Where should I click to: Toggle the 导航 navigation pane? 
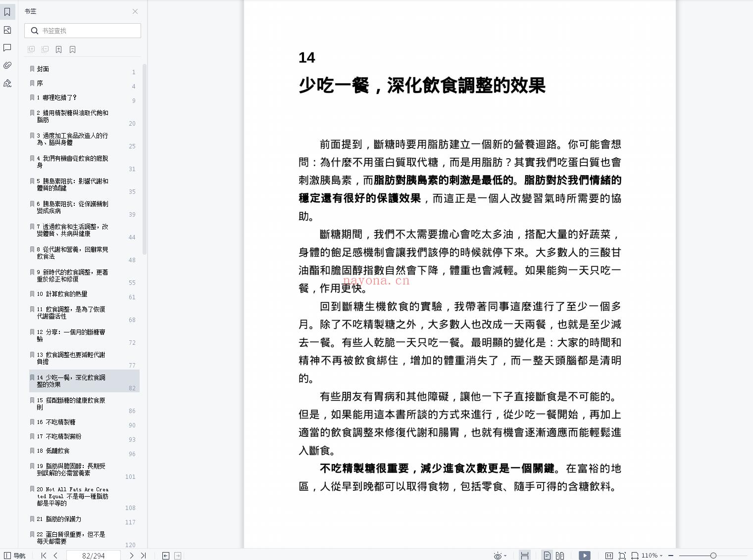[x=14, y=556]
